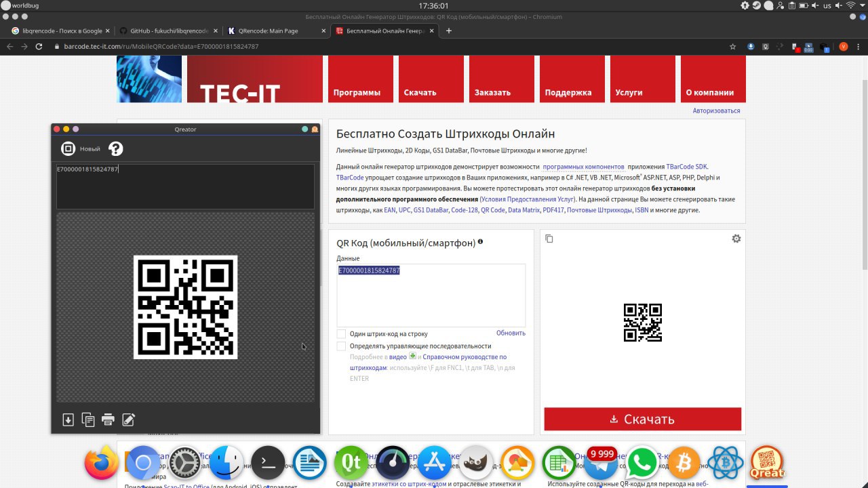Click the Обновить link
This screenshot has width=868, height=488.
(511, 333)
